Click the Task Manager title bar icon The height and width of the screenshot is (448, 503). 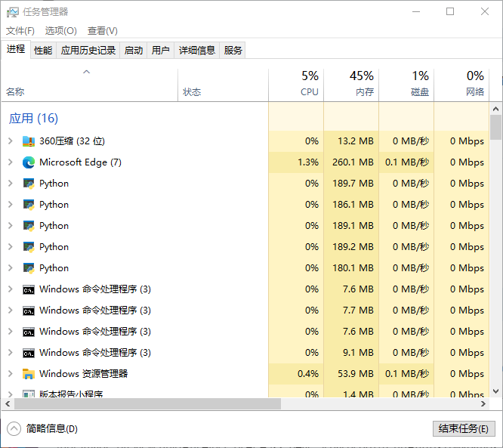pos(12,11)
